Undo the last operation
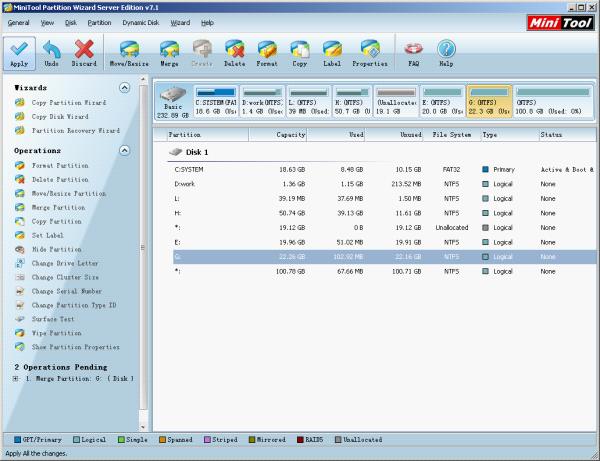 coord(51,53)
